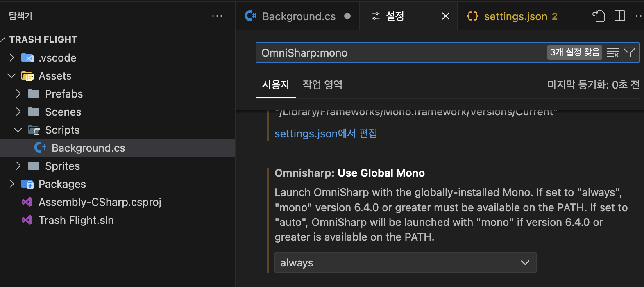Collapse the Scripts folder
This screenshot has height=287, width=644.
click(18, 130)
